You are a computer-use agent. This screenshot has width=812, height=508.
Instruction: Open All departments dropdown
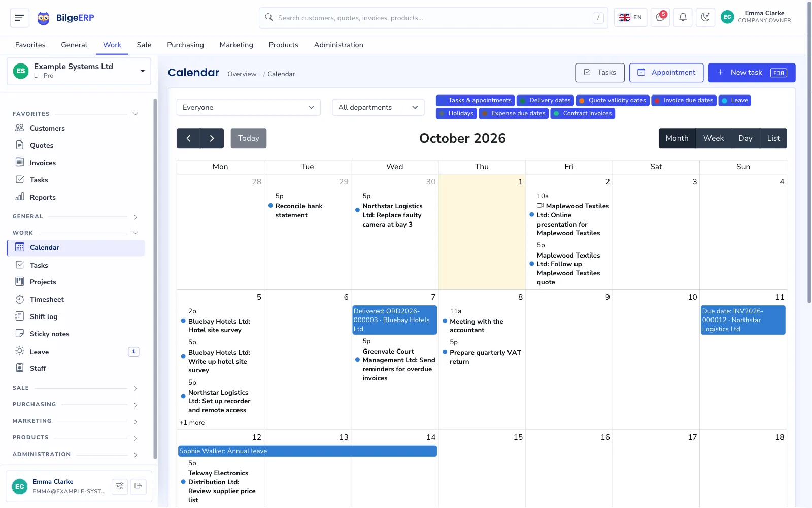(x=378, y=107)
